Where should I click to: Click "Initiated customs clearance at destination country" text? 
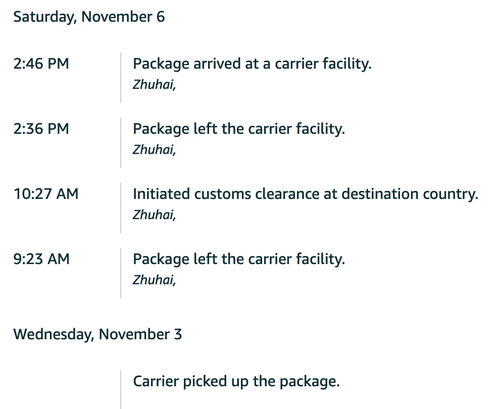[x=305, y=194]
